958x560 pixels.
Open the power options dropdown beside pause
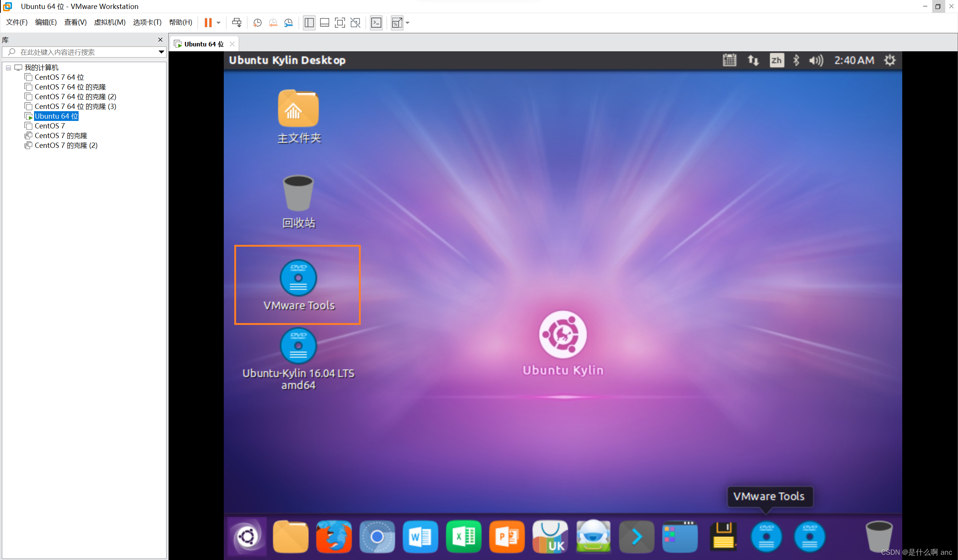[219, 22]
